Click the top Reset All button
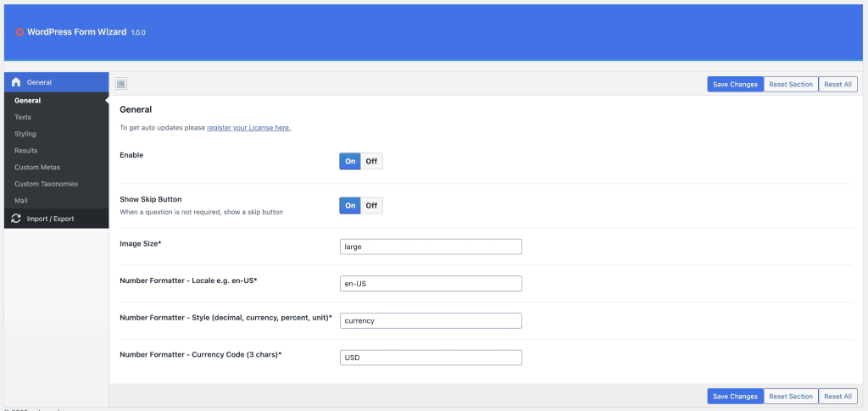Screen dimensions: 868x411 837,84
